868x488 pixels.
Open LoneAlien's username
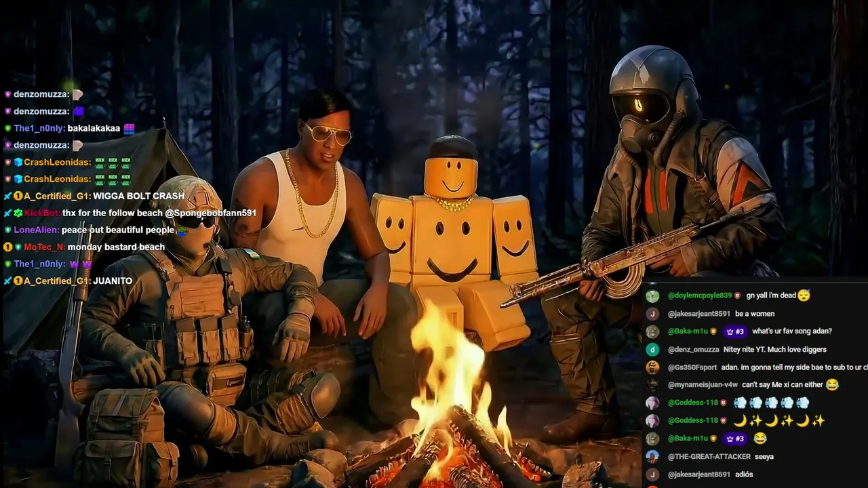tap(36, 230)
